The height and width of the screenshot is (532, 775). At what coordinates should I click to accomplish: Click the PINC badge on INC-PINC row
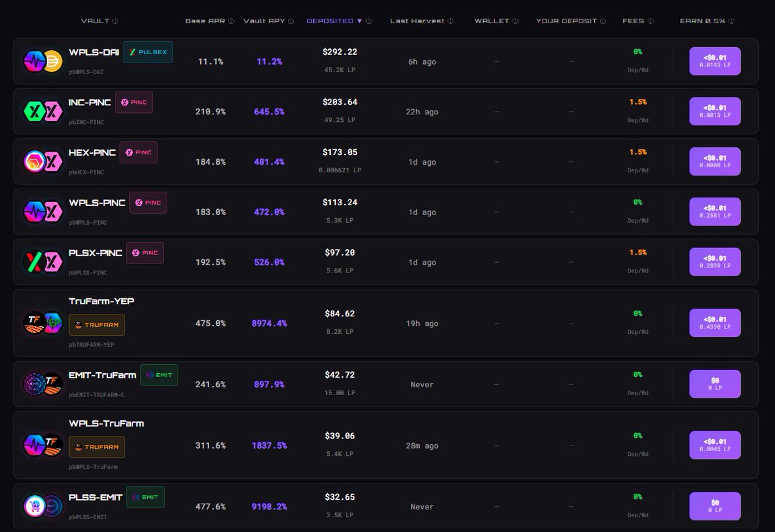coord(134,103)
